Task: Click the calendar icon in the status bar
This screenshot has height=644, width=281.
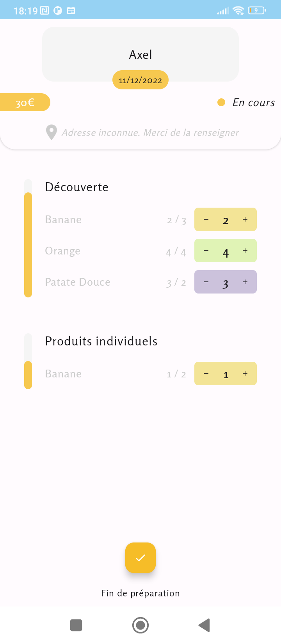Action: click(71, 11)
